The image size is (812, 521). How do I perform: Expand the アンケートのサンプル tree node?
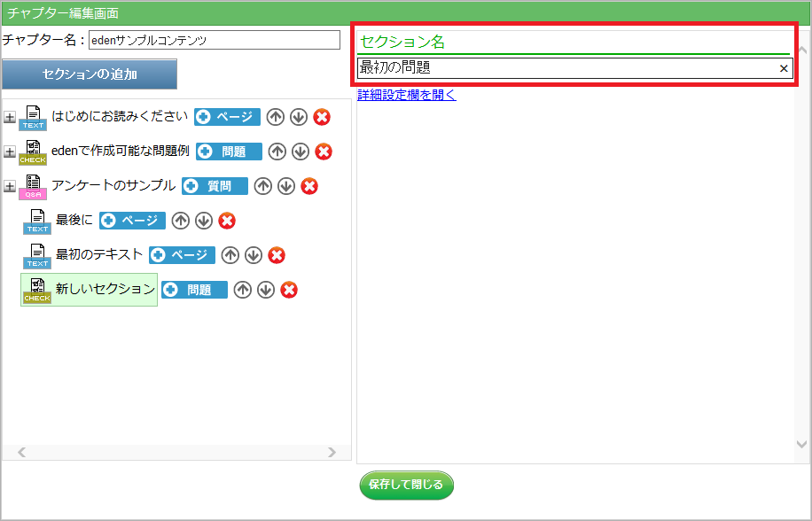10,186
